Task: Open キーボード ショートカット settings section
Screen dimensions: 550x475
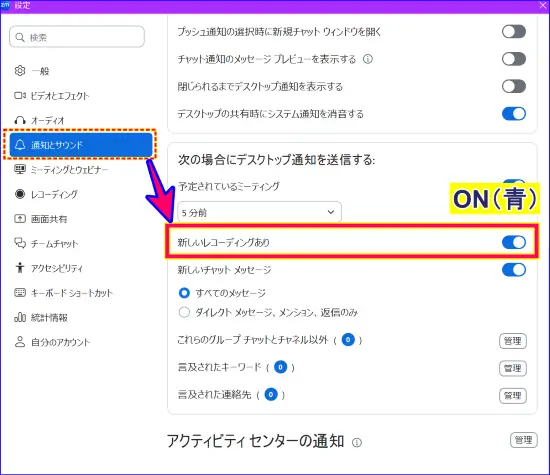Action: pyautogui.click(x=81, y=292)
